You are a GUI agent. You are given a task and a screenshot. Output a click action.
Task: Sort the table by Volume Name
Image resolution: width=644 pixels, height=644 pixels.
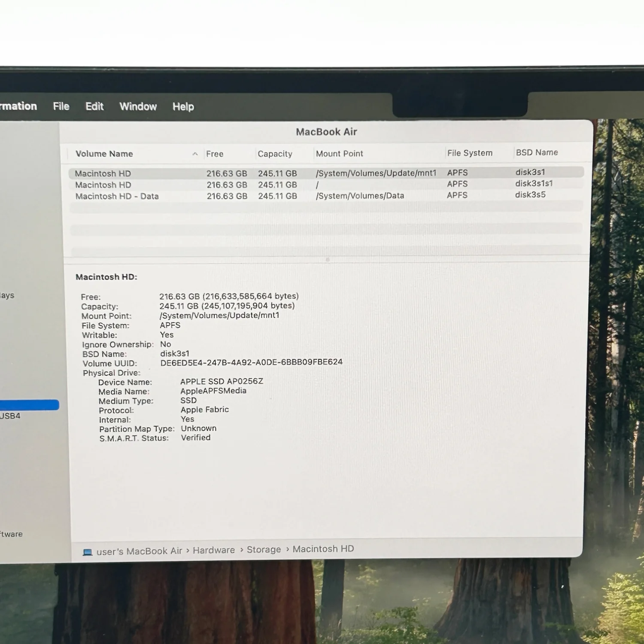click(x=104, y=154)
